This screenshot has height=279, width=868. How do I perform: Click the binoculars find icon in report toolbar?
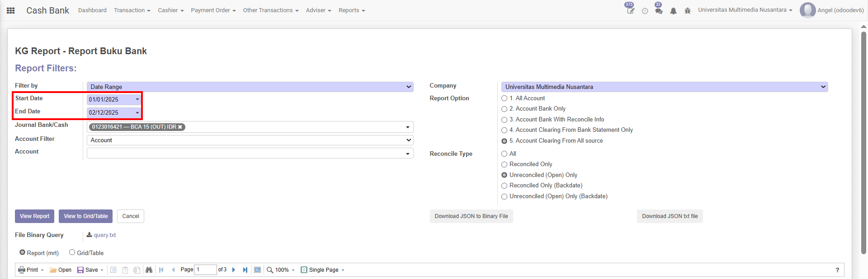pos(149,270)
